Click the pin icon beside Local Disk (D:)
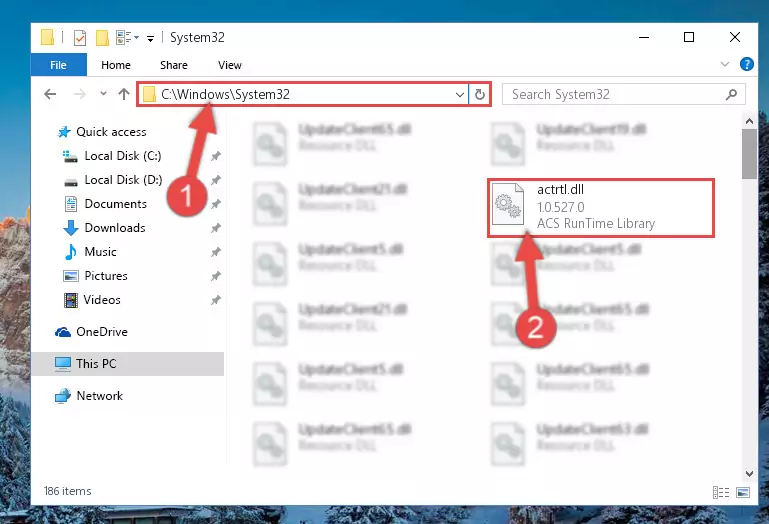This screenshot has width=769, height=524. (215, 180)
